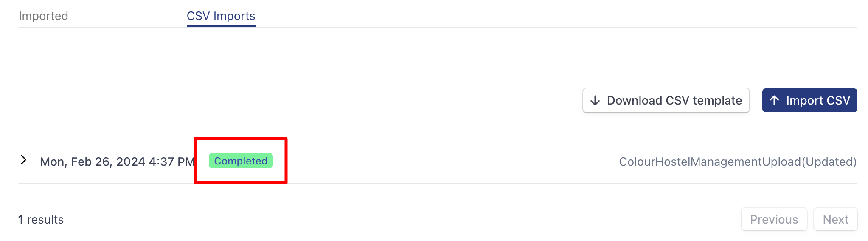Click the download arrow icon

pos(595,101)
